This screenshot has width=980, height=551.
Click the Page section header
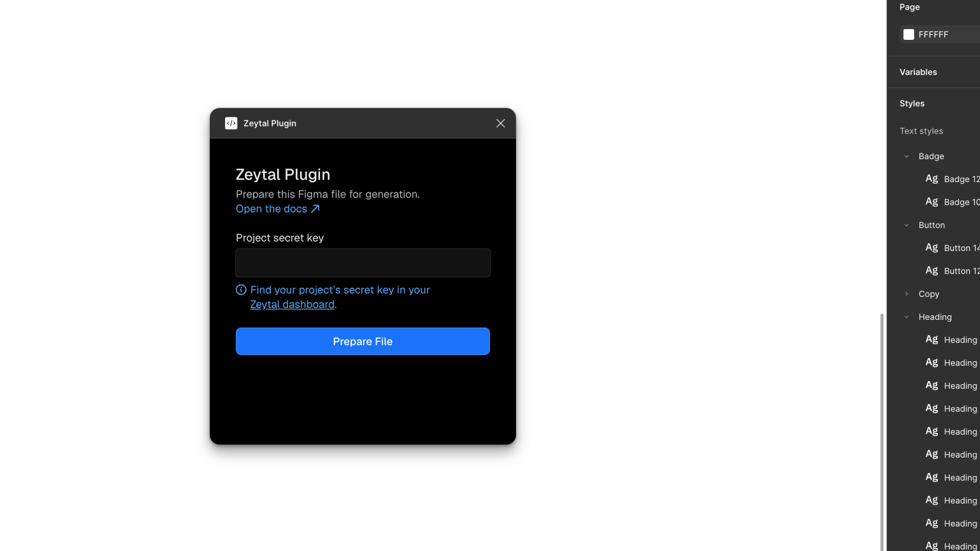point(910,7)
